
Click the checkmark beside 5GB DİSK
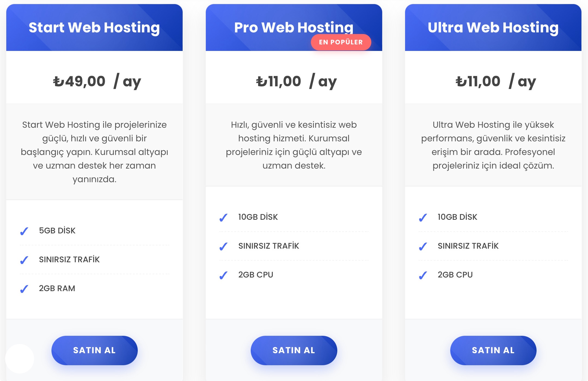point(24,231)
